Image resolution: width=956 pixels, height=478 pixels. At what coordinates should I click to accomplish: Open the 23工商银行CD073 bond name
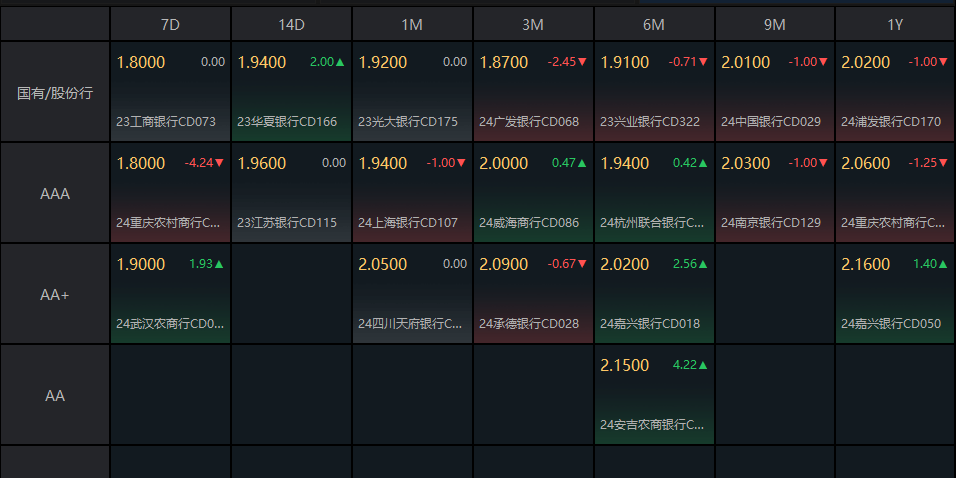pos(166,122)
